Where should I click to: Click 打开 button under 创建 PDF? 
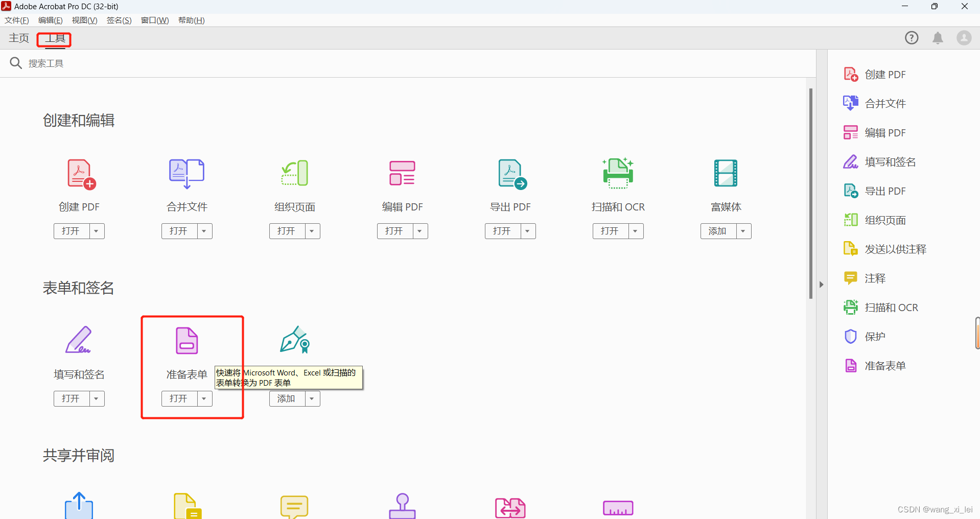(72, 231)
